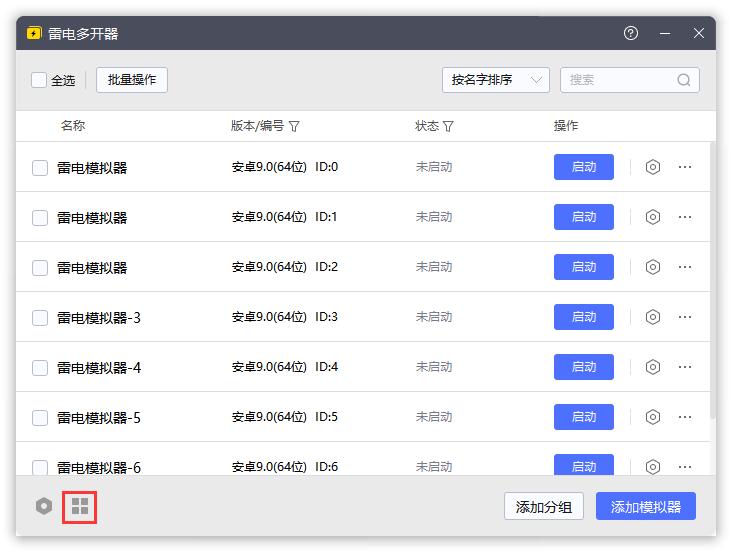The height and width of the screenshot is (556, 736).
Task: Open more options for 雷电模拟器-3
Action: (x=685, y=317)
